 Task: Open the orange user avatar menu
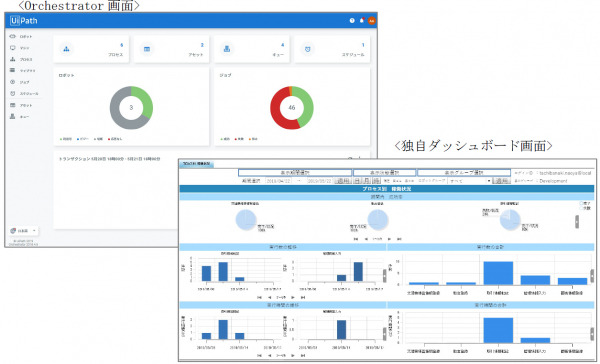371,21
